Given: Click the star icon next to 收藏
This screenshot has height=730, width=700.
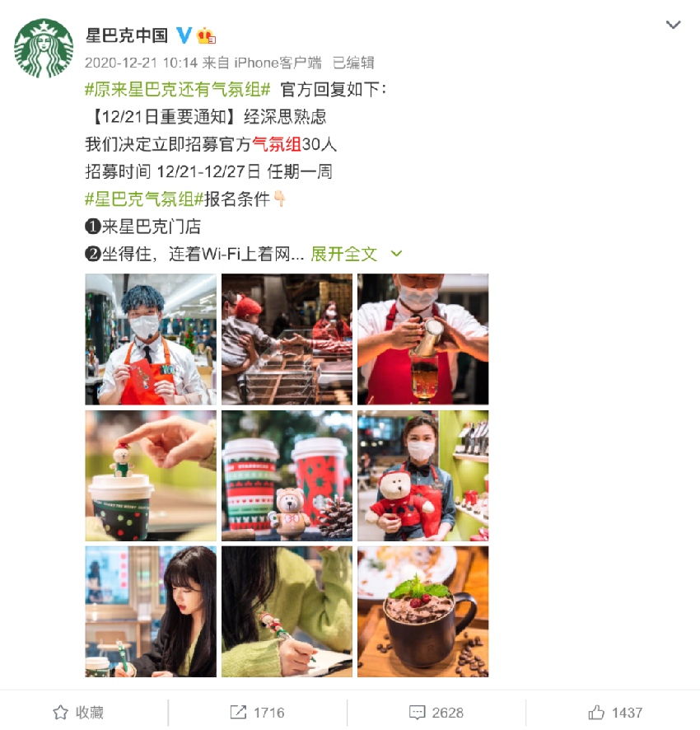Looking at the screenshot, I should [60, 713].
